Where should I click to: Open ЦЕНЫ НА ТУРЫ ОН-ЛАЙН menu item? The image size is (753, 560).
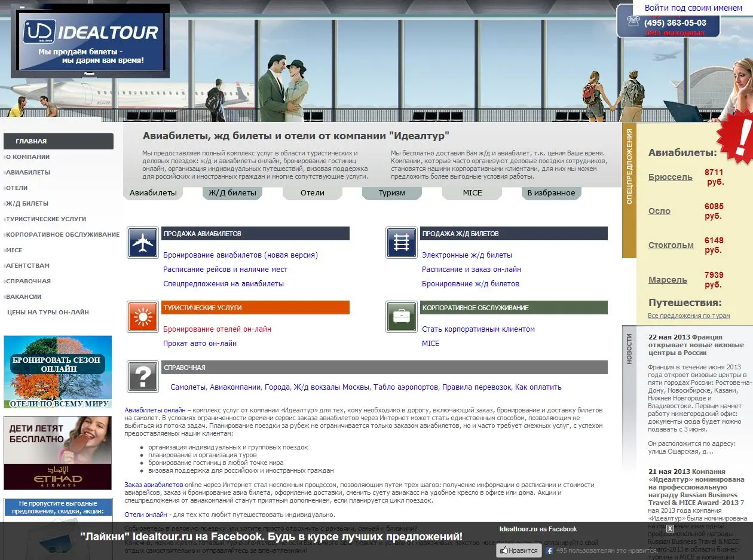tap(48, 313)
